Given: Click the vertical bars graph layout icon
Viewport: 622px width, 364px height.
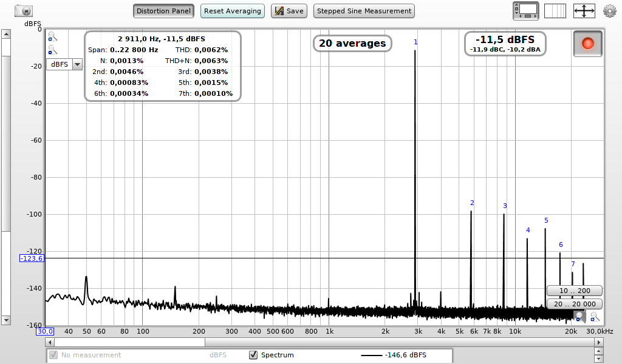Looking at the screenshot, I should click(555, 11).
